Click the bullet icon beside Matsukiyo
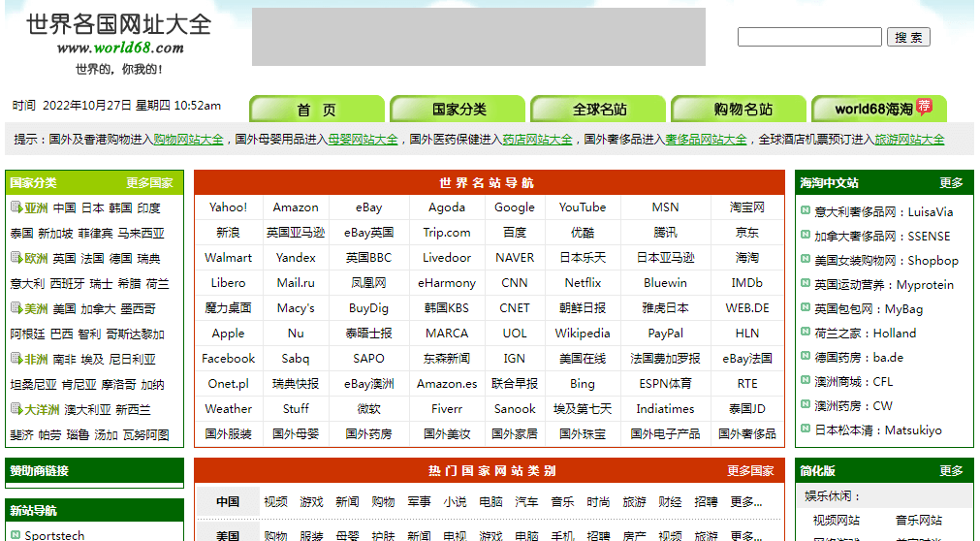 pos(806,430)
